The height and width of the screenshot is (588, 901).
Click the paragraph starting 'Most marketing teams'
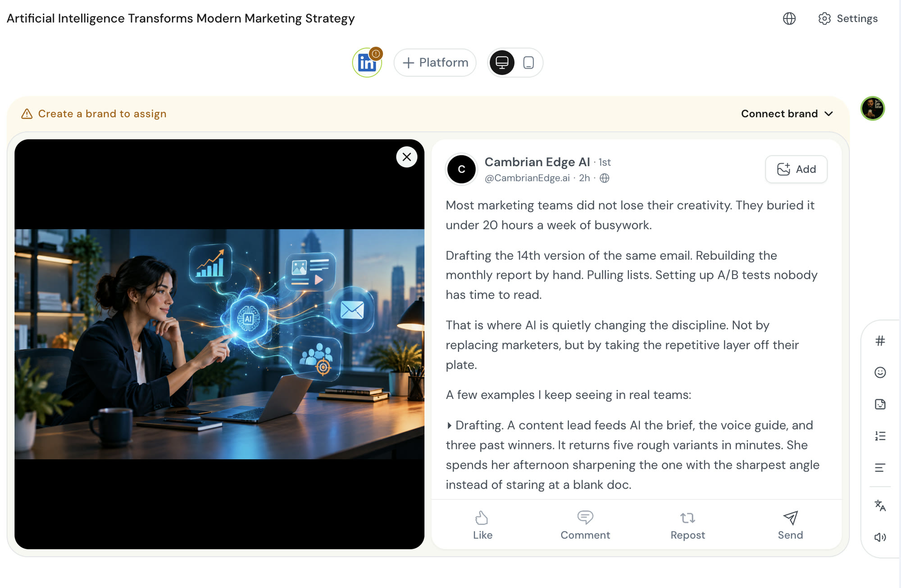(x=630, y=215)
